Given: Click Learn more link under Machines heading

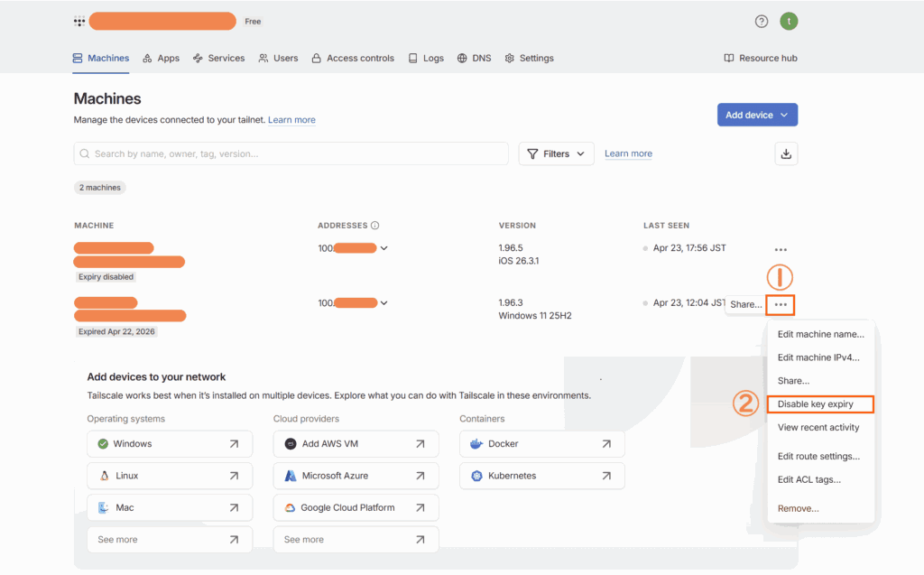Looking at the screenshot, I should (x=291, y=120).
